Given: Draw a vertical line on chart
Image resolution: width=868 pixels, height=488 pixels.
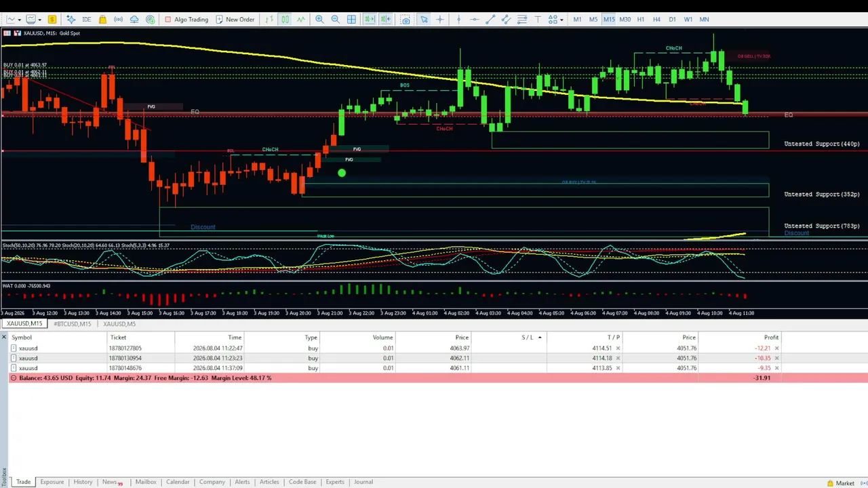Looking at the screenshot, I should 458,19.
